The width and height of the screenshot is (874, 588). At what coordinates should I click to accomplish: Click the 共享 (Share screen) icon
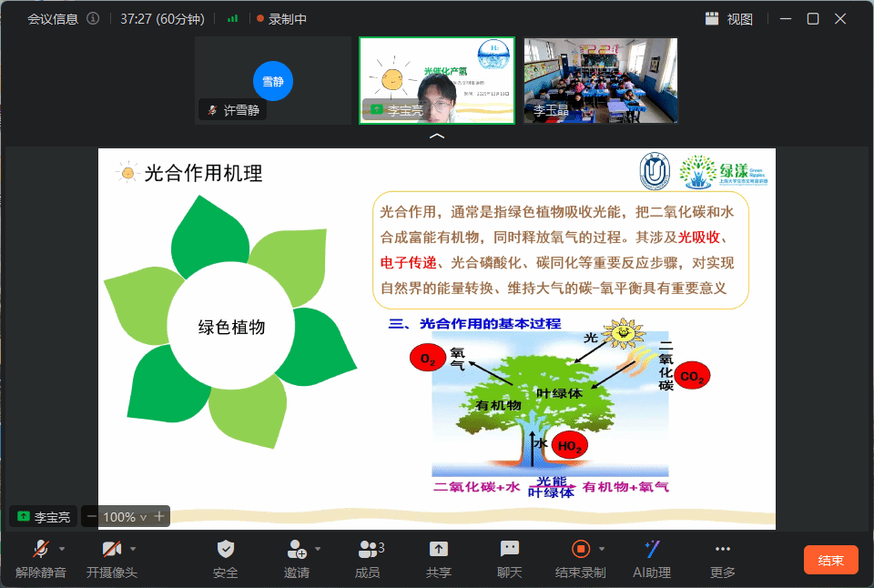coord(438,549)
